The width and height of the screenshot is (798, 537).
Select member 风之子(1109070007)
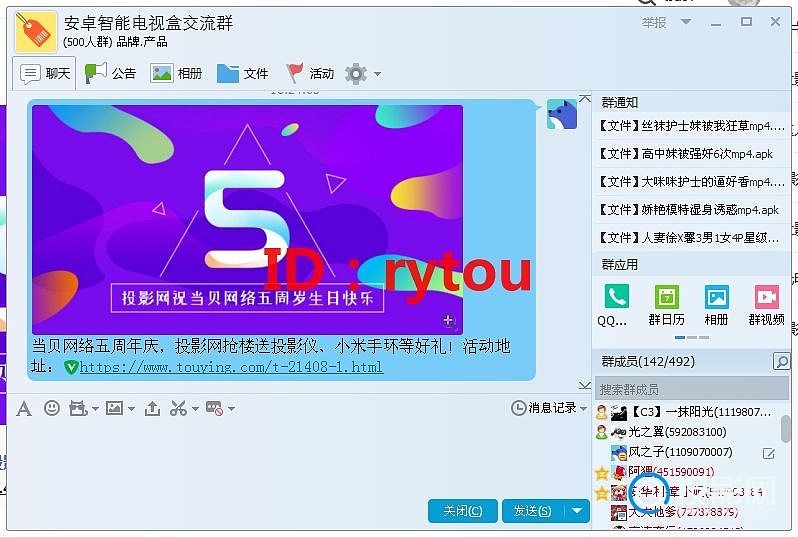coord(688,452)
